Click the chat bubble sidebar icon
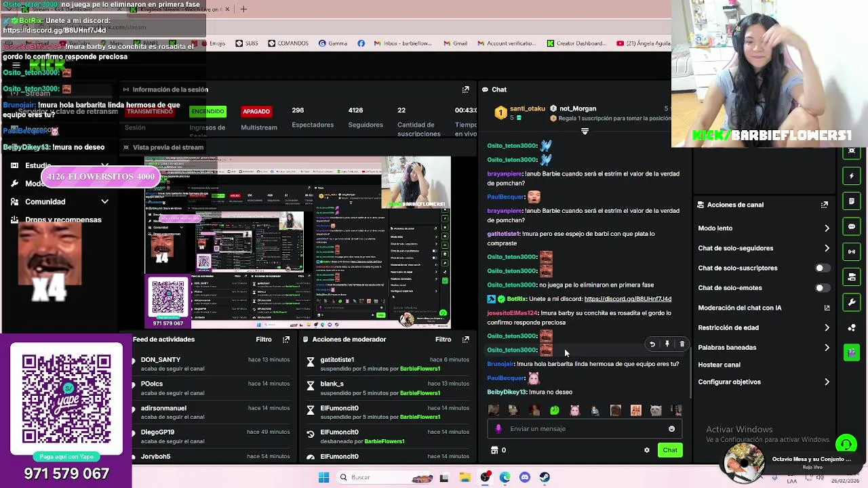This screenshot has width=868, height=488. click(852, 226)
